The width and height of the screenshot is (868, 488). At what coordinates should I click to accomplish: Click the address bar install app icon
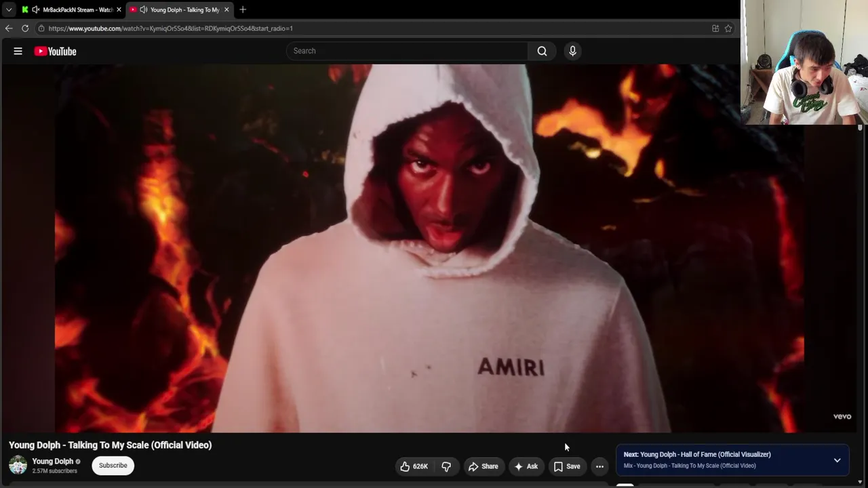point(715,28)
